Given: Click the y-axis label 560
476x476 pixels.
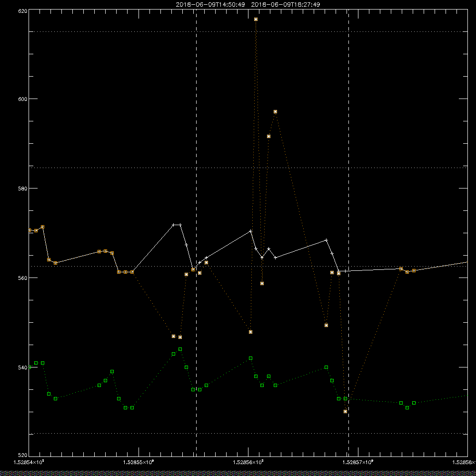Looking at the screenshot, I should (23, 278).
